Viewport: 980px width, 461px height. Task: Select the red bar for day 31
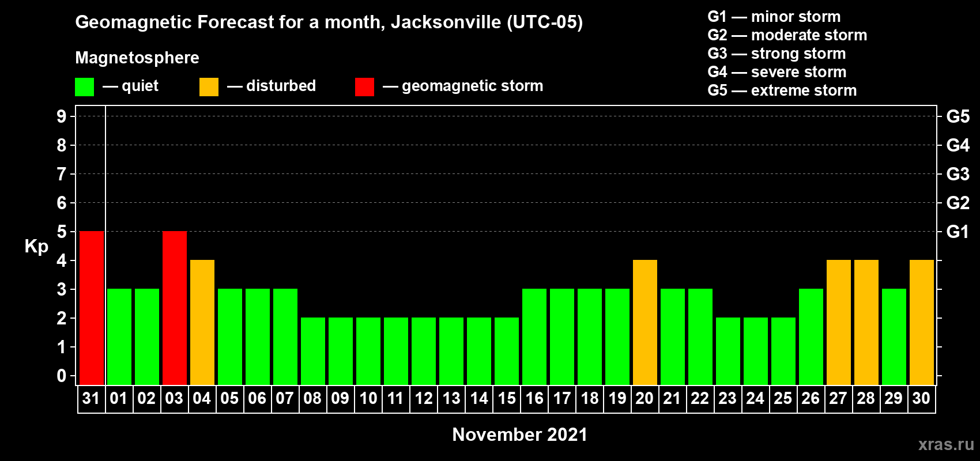(x=92, y=308)
